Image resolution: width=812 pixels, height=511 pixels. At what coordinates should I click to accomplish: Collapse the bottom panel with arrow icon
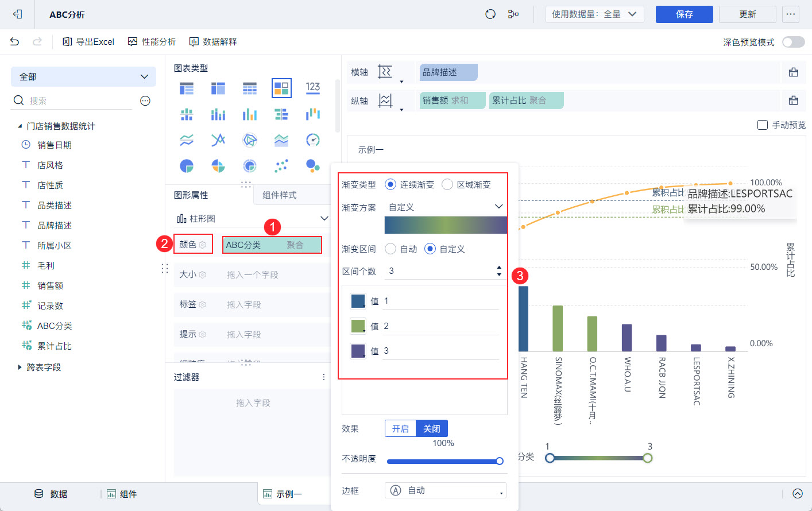[x=798, y=494]
